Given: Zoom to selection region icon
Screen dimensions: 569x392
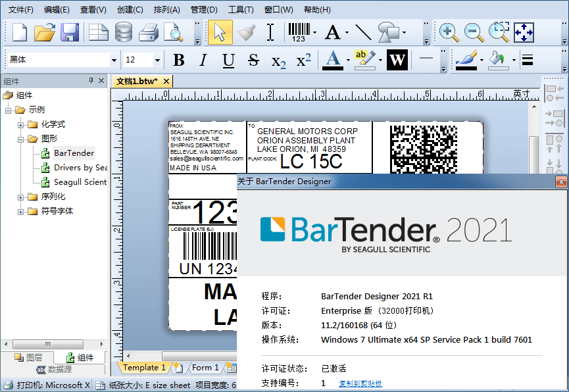Looking at the screenshot, I should 499,32.
